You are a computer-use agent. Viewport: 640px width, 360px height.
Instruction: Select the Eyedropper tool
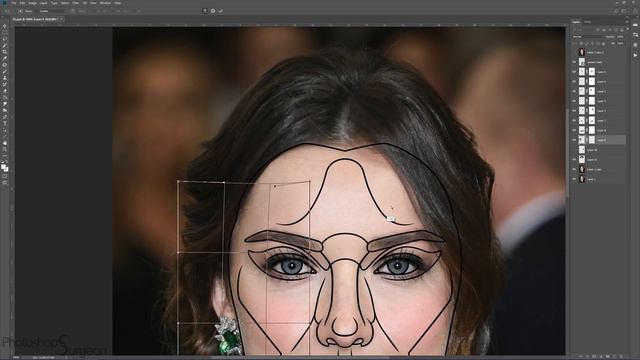tap(4, 58)
